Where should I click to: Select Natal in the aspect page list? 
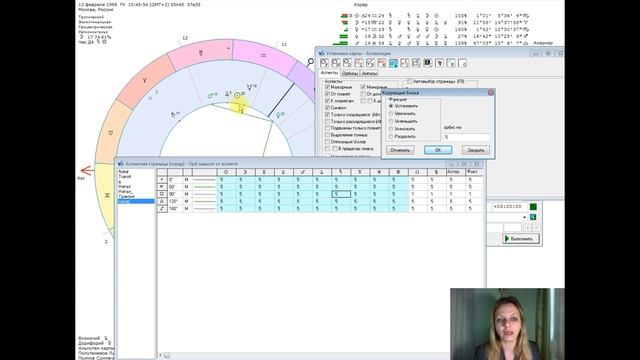coord(123,172)
